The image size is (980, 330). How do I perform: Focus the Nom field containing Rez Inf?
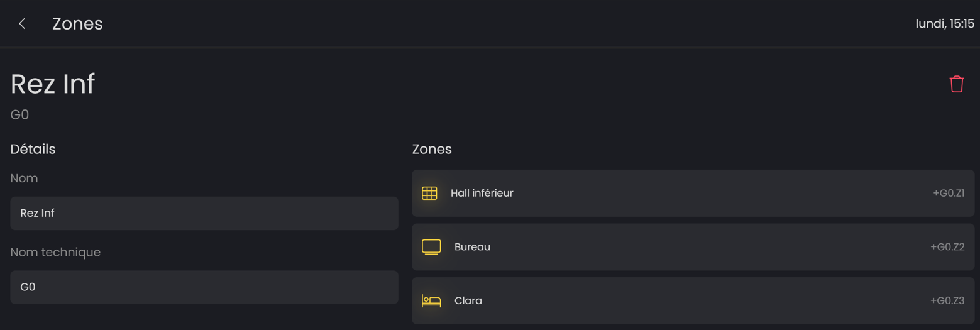[x=204, y=213]
